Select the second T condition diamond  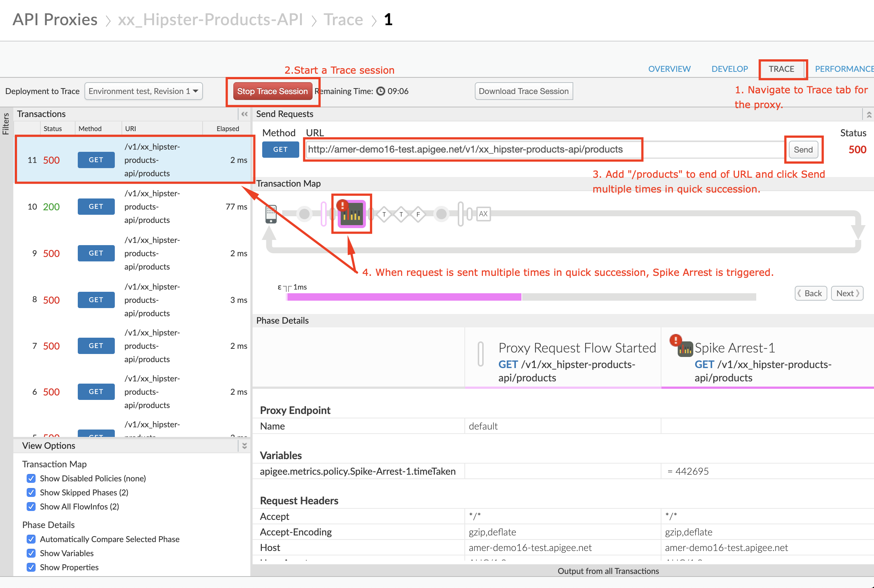tap(401, 214)
